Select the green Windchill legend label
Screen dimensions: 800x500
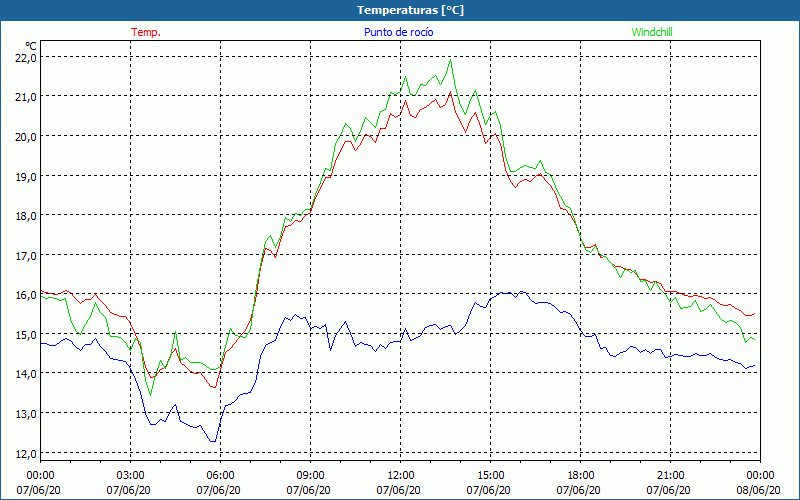tap(652, 32)
